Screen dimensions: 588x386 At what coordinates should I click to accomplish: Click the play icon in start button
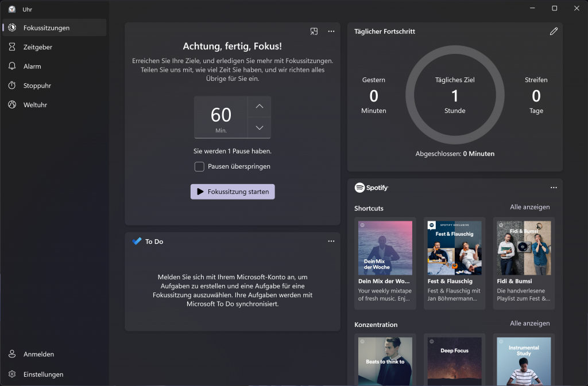(200, 192)
